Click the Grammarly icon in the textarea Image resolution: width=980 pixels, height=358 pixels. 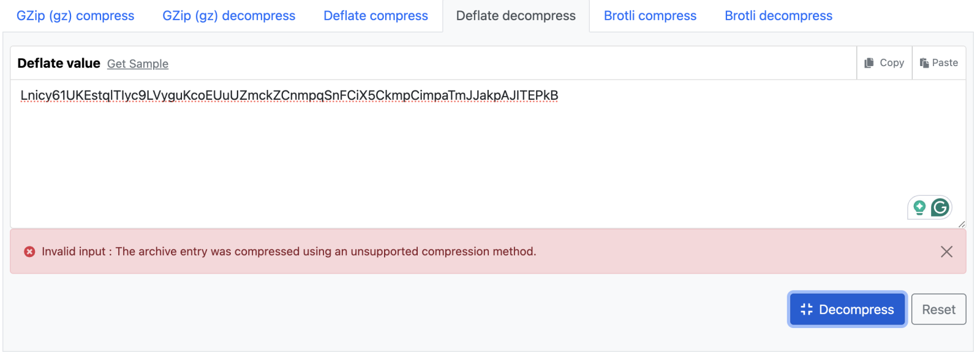[940, 207]
